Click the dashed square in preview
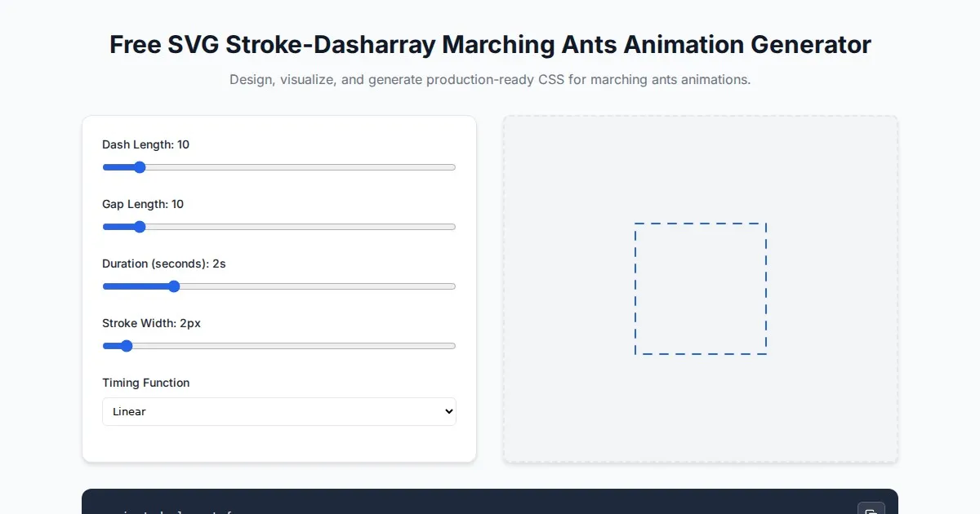 point(701,289)
